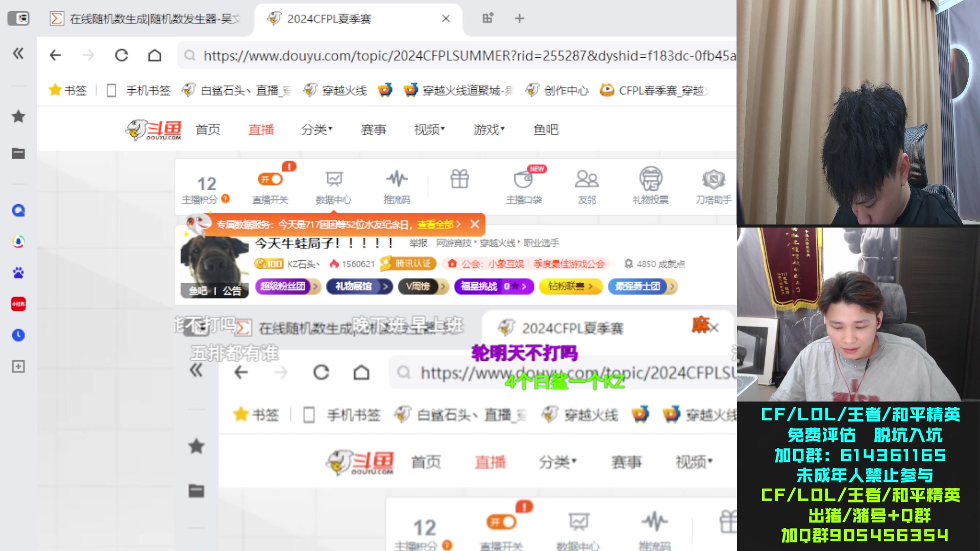Viewport: 980px width, 551px height.
Task: Close the 2024CFPL夏季赛 tab
Action: click(x=446, y=18)
